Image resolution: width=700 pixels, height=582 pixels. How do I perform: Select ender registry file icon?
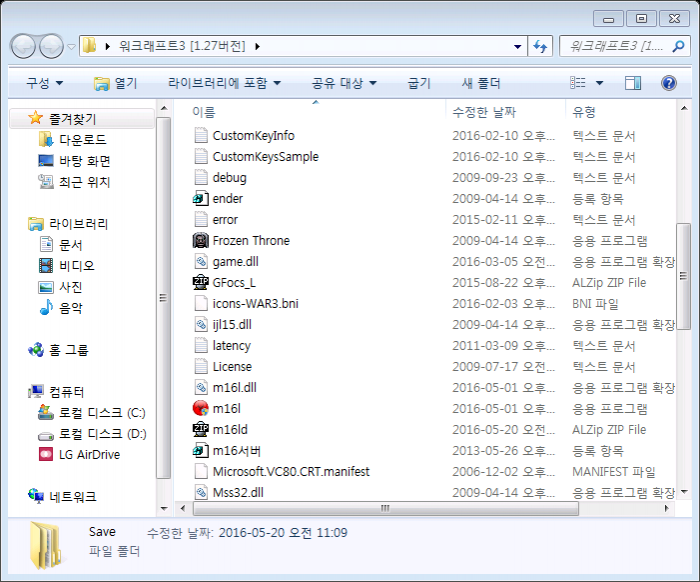point(201,198)
